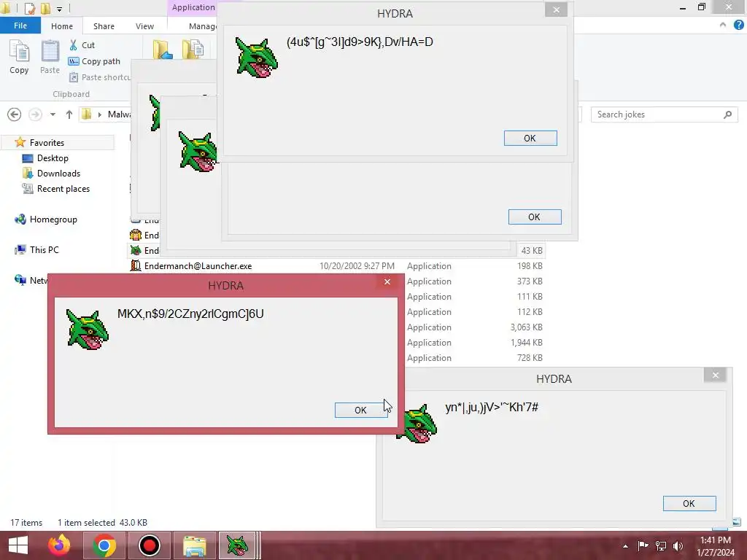
Task: Switch to the Share ribbon tab
Action: pos(104,26)
